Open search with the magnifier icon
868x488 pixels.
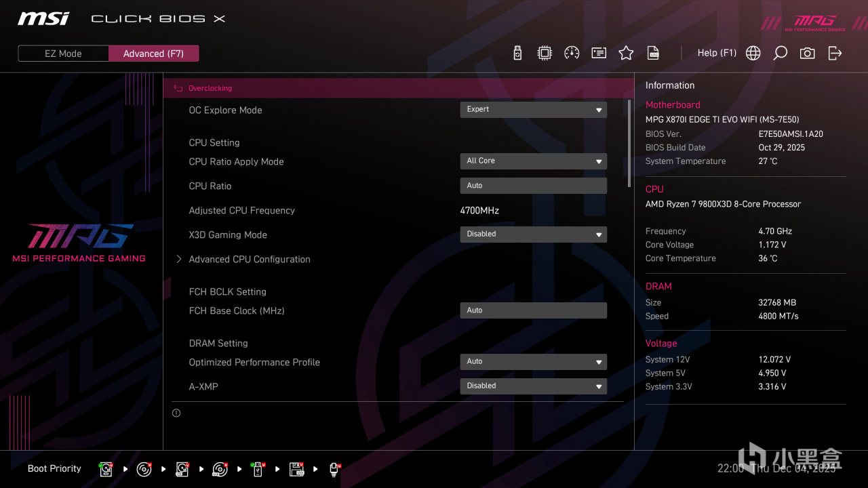[781, 53]
